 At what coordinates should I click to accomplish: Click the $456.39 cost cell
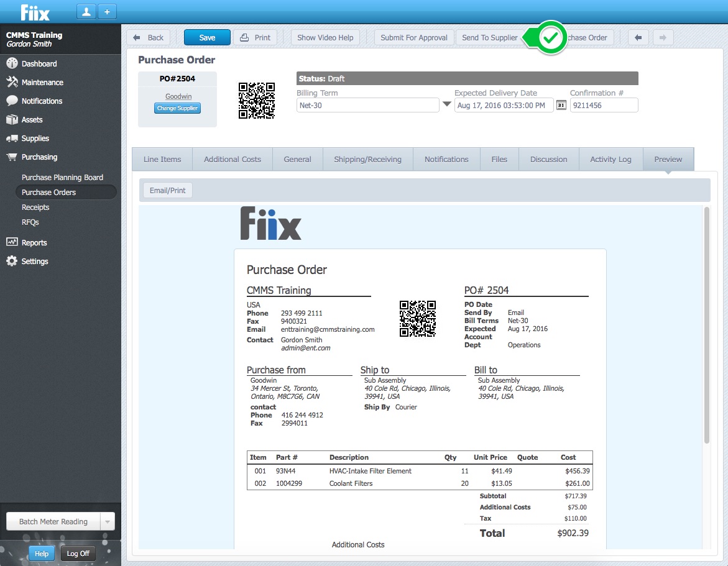point(578,471)
